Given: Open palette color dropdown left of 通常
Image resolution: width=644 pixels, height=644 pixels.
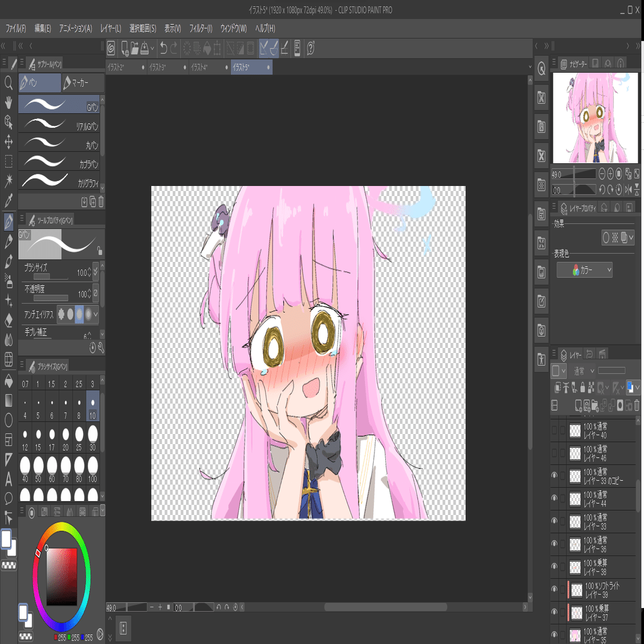Looking at the screenshot, I should [x=559, y=371].
